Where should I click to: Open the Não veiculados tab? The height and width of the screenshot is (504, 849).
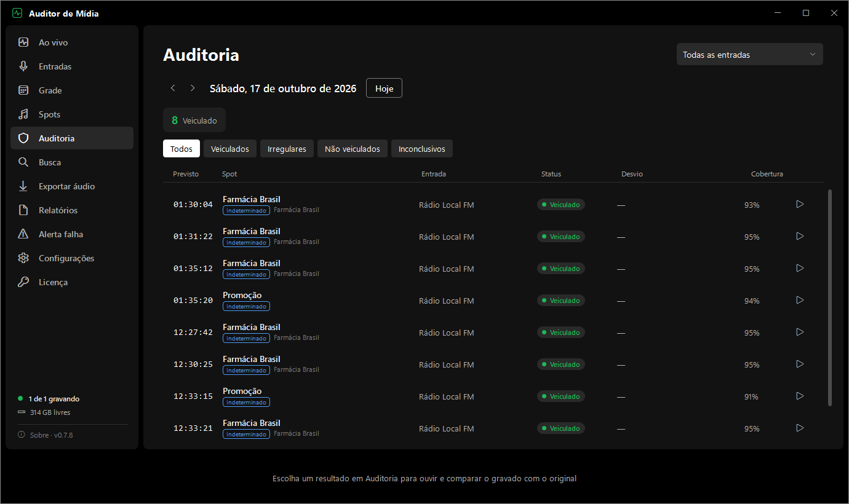[x=353, y=149]
